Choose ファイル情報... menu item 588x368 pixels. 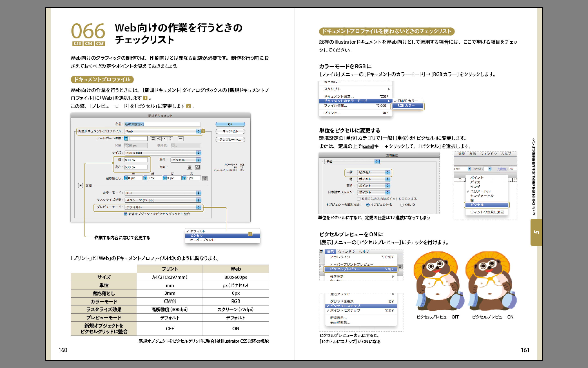(x=355, y=105)
